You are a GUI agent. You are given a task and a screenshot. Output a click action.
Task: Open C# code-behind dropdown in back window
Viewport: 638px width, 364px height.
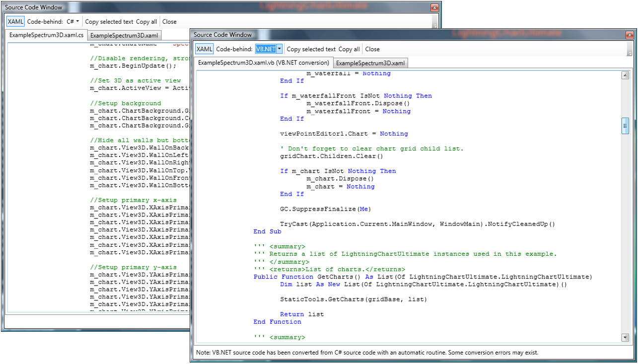click(x=72, y=21)
